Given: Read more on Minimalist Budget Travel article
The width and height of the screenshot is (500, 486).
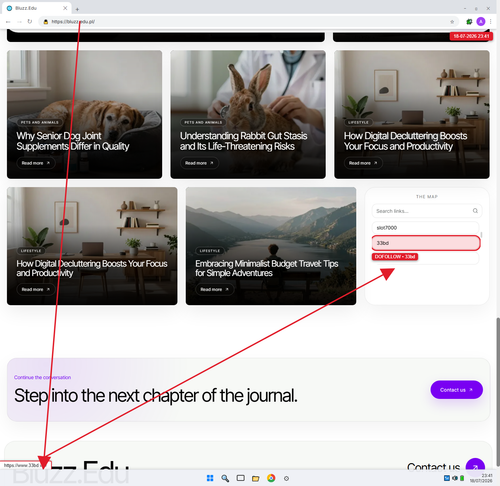Looking at the screenshot, I should point(214,289).
